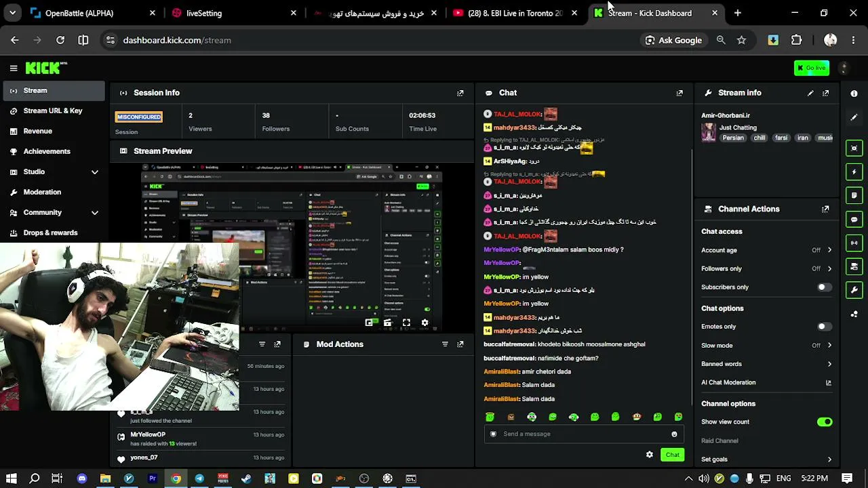Expand the Account age setting
868x488 pixels.
(x=829, y=250)
